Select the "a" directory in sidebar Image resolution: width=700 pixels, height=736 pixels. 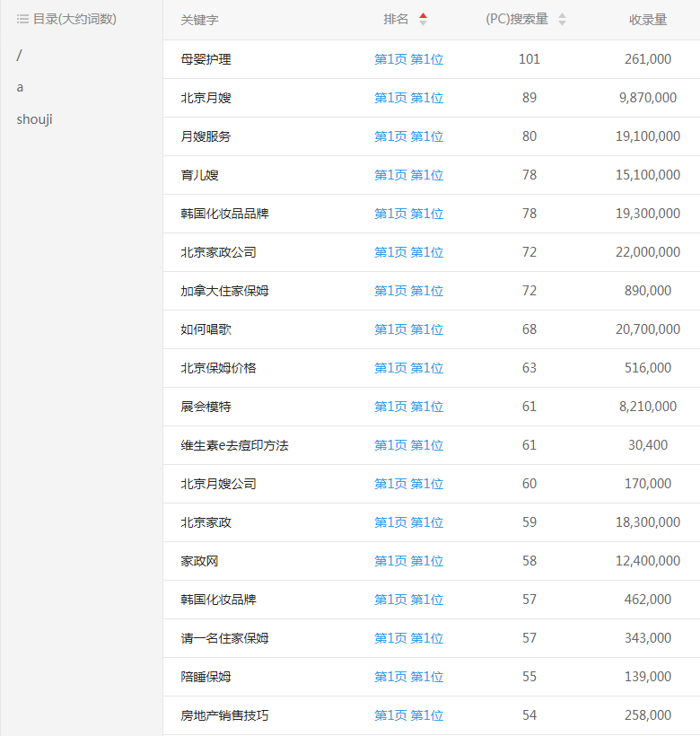[x=20, y=87]
